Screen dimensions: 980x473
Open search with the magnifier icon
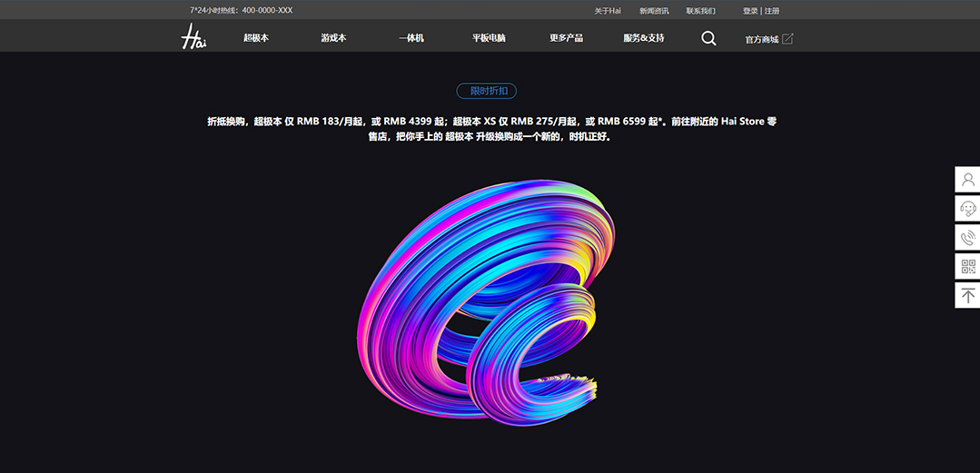pos(708,38)
